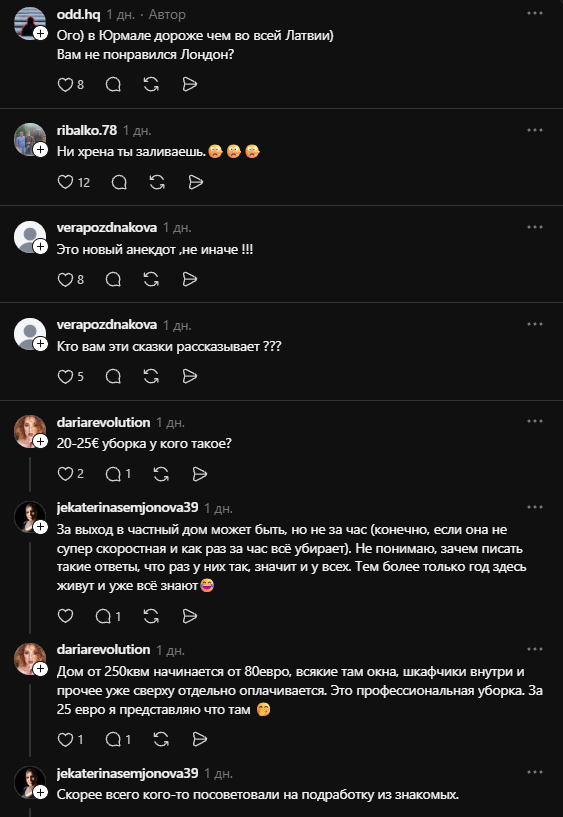Follow odd.hq via avatar plus badge
The width and height of the screenshot is (563, 817).
(x=41, y=33)
